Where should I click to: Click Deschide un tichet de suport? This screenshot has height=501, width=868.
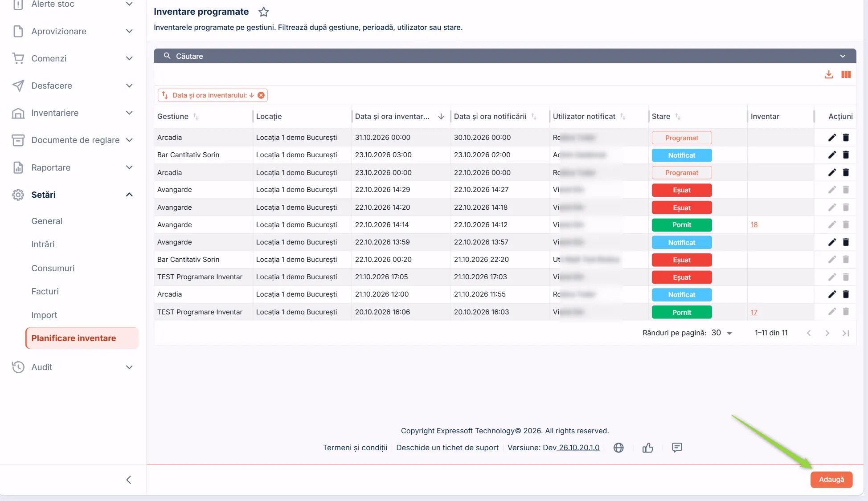tap(447, 448)
